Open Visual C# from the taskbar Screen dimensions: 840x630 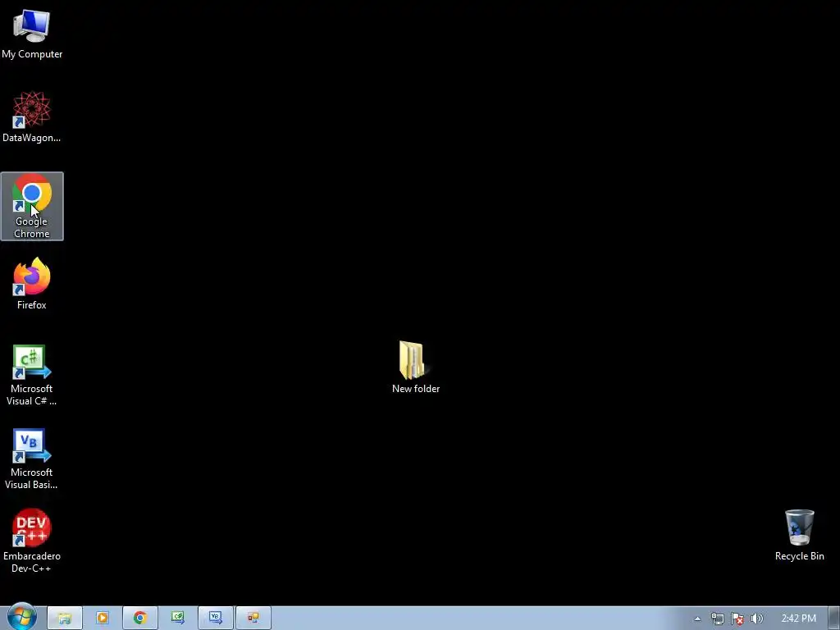click(178, 619)
